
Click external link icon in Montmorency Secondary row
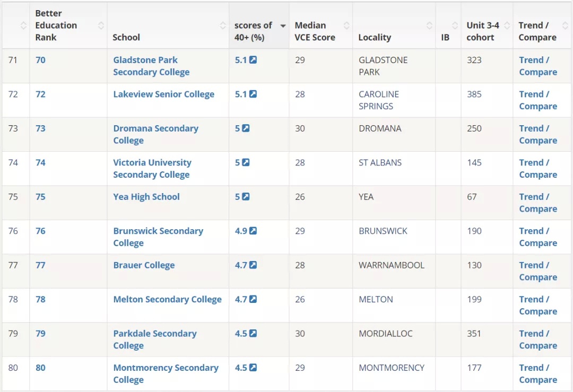click(x=253, y=368)
